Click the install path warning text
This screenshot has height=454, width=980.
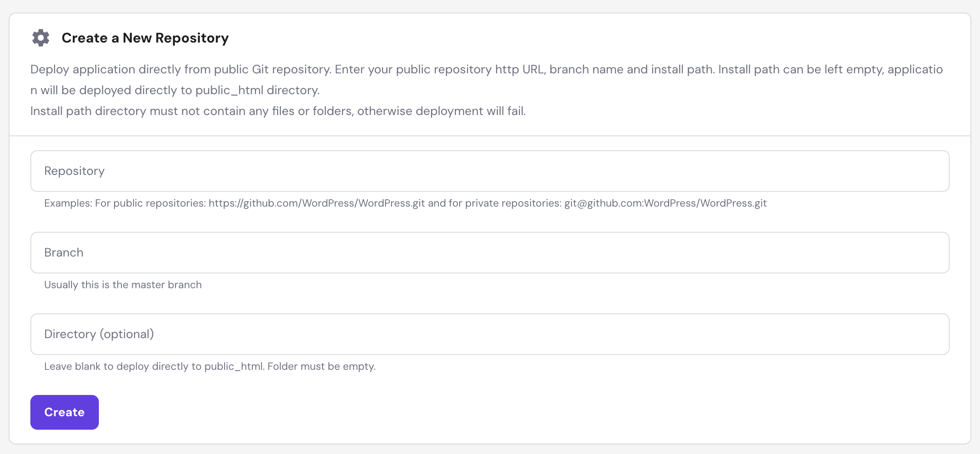coord(278,111)
